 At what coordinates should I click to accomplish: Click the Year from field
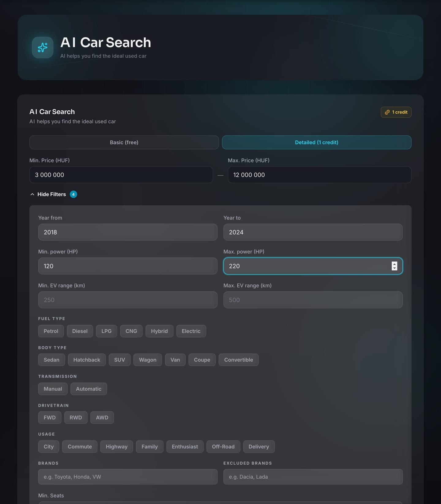[x=128, y=232]
